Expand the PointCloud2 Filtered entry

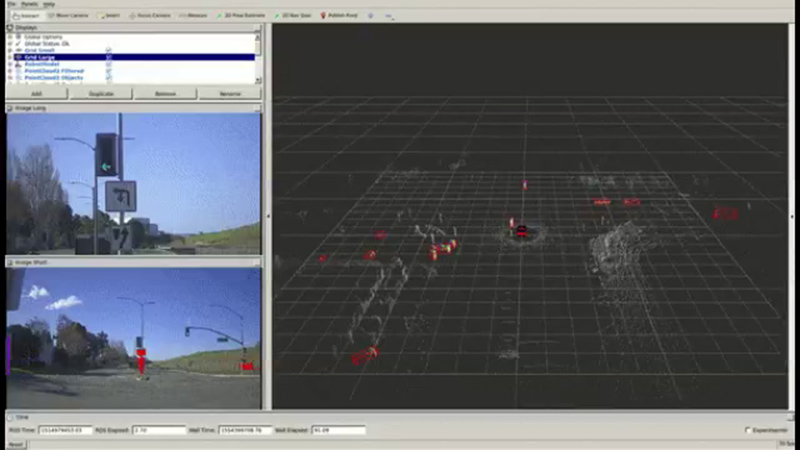click(x=10, y=71)
